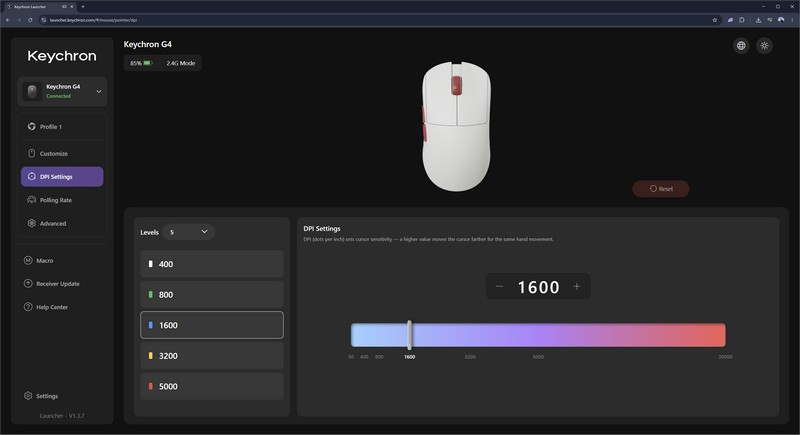The image size is (800, 435).
Task: Toggle light theme with sun icon
Action: click(x=764, y=46)
